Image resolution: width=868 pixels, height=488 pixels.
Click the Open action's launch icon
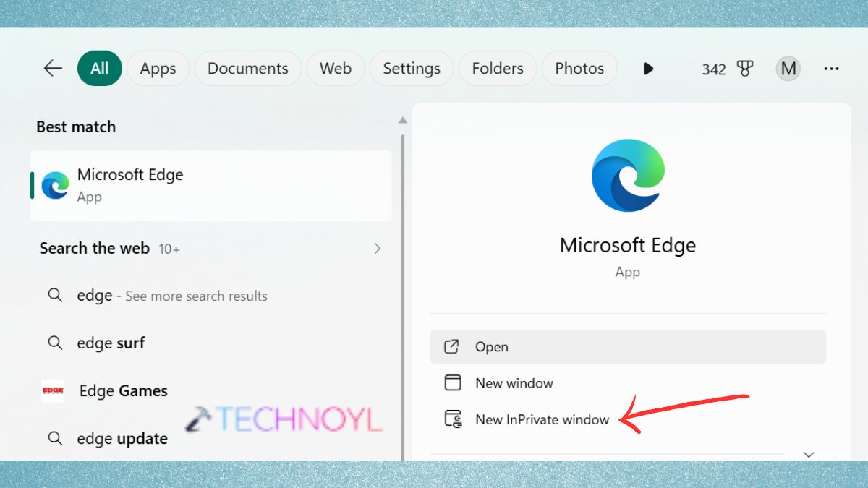pyautogui.click(x=452, y=347)
